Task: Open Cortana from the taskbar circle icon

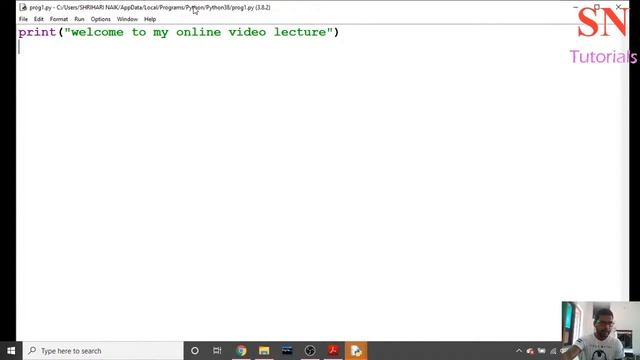Action: point(195,351)
